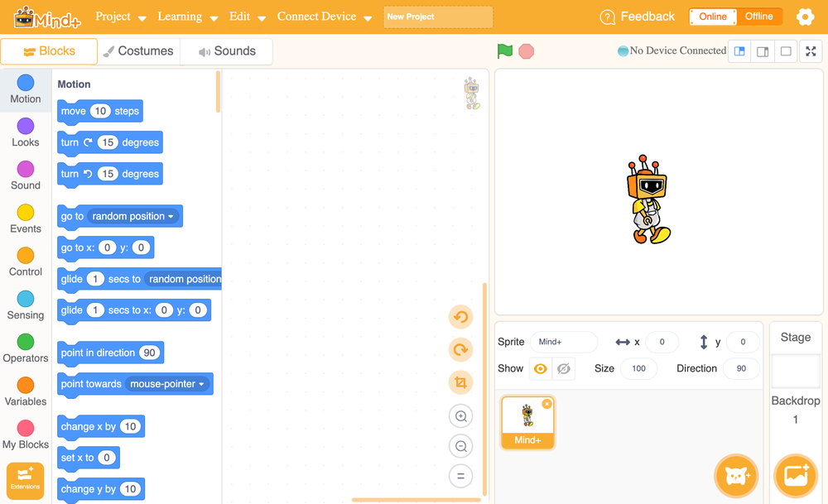Image resolution: width=828 pixels, height=504 pixels.
Task: Click the add sprite cat button
Action: tap(736, 476)
